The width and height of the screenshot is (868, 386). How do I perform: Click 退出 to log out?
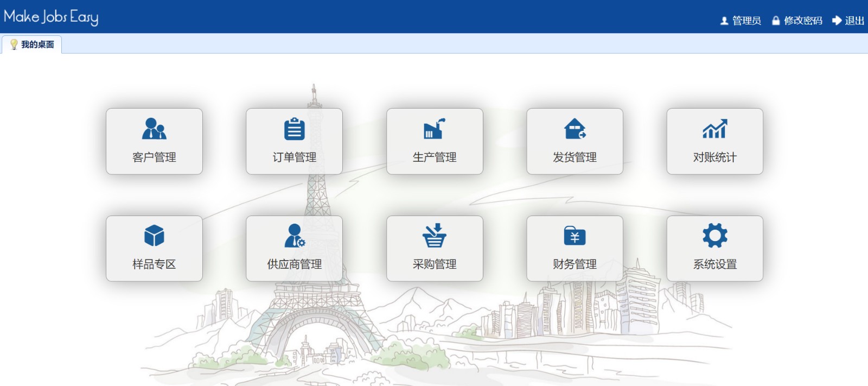tap(854, 21)
